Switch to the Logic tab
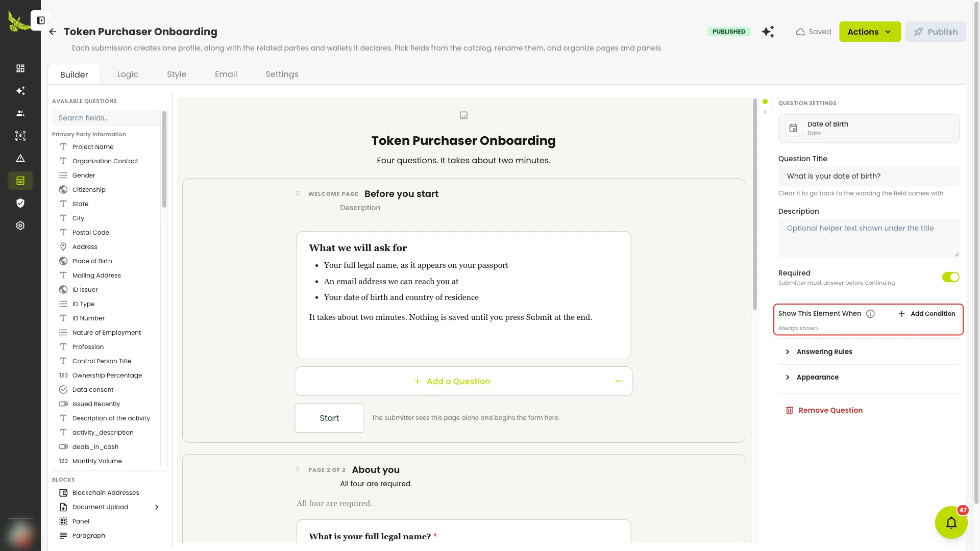This screenshot has height=551, width=980. [x=128, y=74]
